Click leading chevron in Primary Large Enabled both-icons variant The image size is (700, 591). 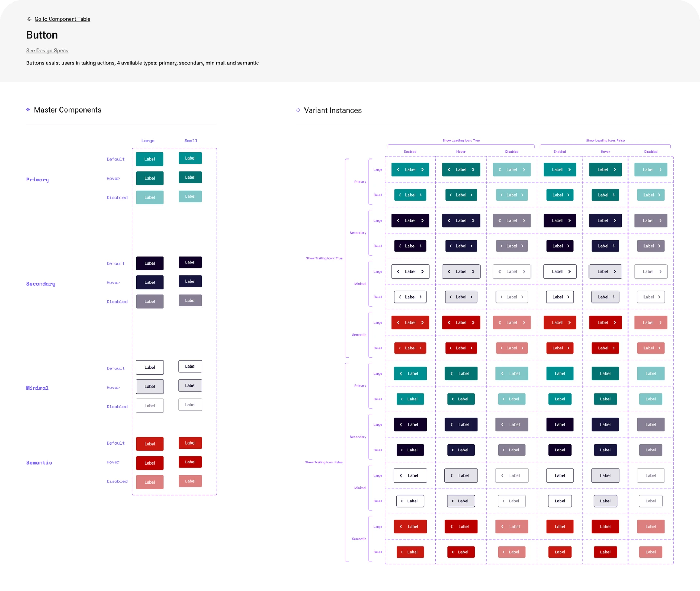click(x=398, y=169)
